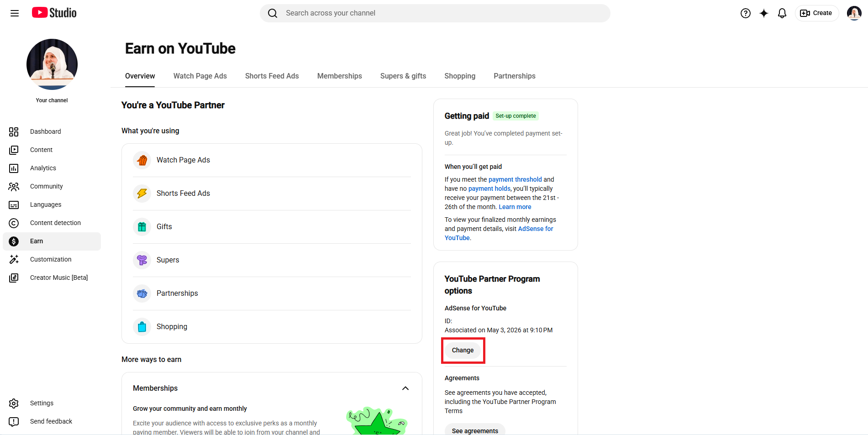Open Dashboard in the sidebar
This screenshot has height=435, width=868.
(x=52, y=131)
